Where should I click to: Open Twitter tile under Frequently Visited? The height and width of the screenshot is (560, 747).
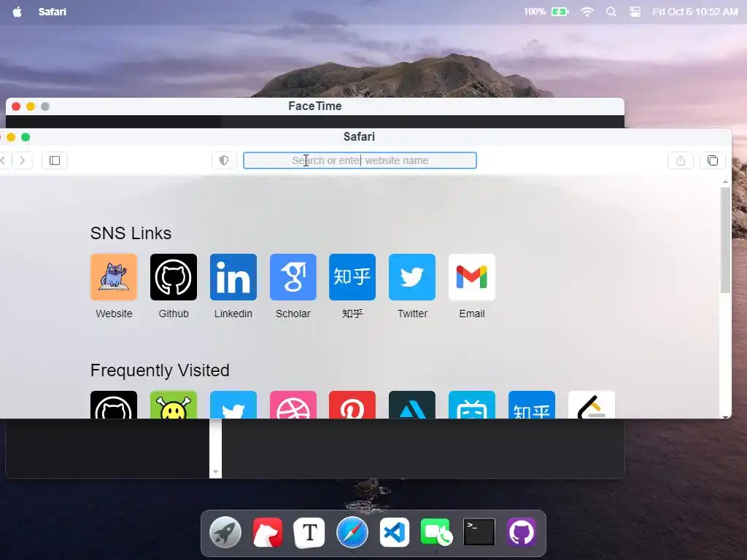pos(233,405)
